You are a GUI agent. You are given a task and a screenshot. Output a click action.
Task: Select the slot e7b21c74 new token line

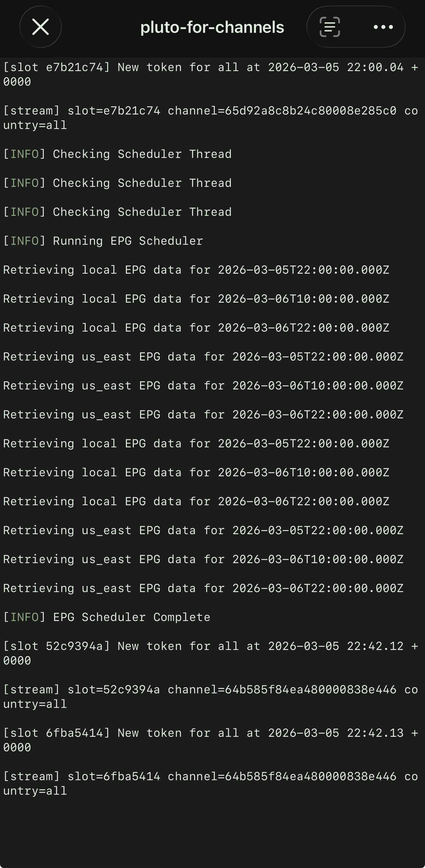pyautogui.click(x=211, y=75)
